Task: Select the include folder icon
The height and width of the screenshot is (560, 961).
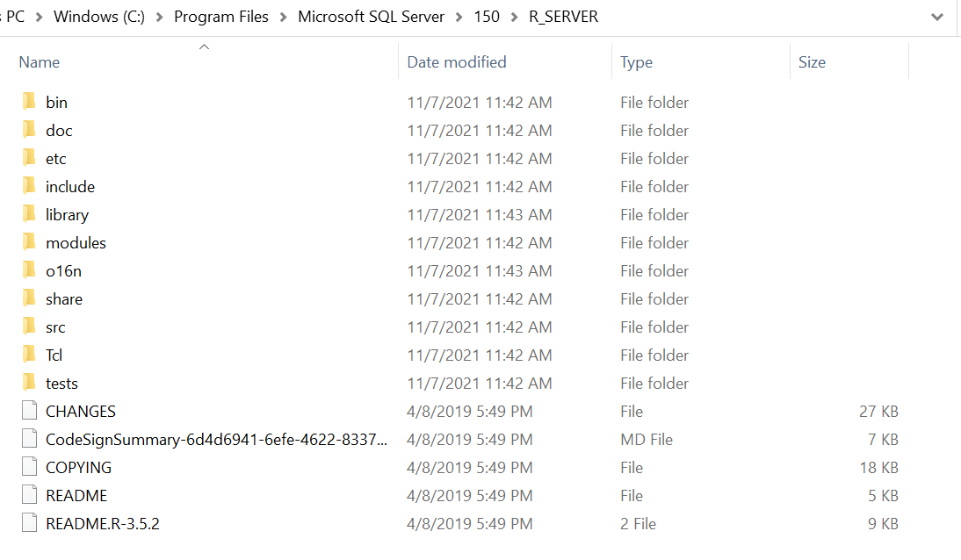Action: pyautogui.click(x=29, y=186)
